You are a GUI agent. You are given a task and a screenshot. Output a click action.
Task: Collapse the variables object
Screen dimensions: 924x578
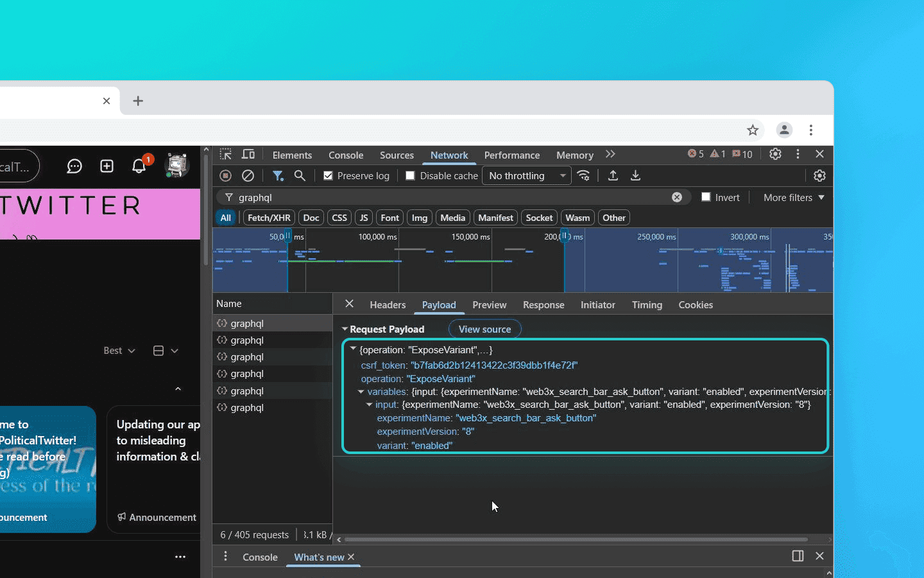(361, 392)
